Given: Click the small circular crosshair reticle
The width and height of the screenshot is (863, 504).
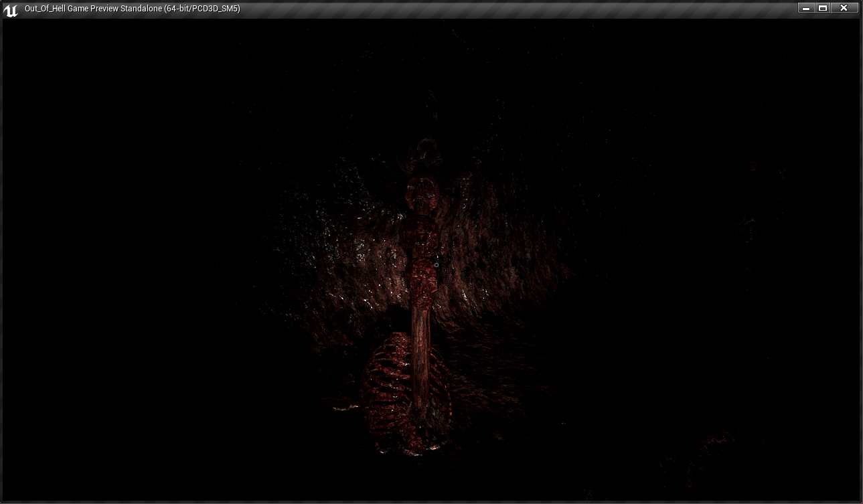Looking at the screenshot, I should tap(437, 265).
